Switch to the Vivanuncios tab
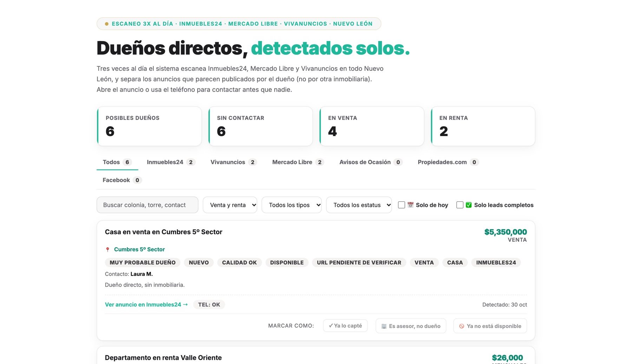Screen dimensions: 632x364 tap(233, 162)
